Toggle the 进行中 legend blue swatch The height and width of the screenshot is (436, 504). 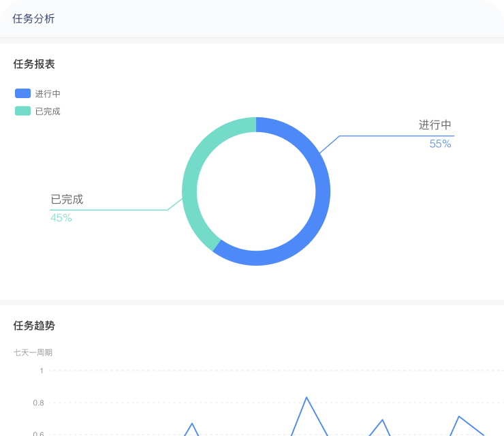(x=23, y=93)
